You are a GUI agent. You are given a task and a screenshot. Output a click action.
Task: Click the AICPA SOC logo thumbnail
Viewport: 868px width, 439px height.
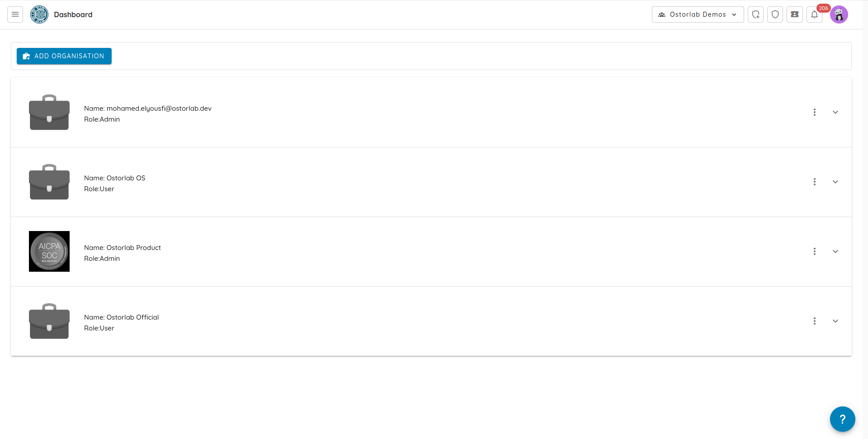tap(49, 251)
